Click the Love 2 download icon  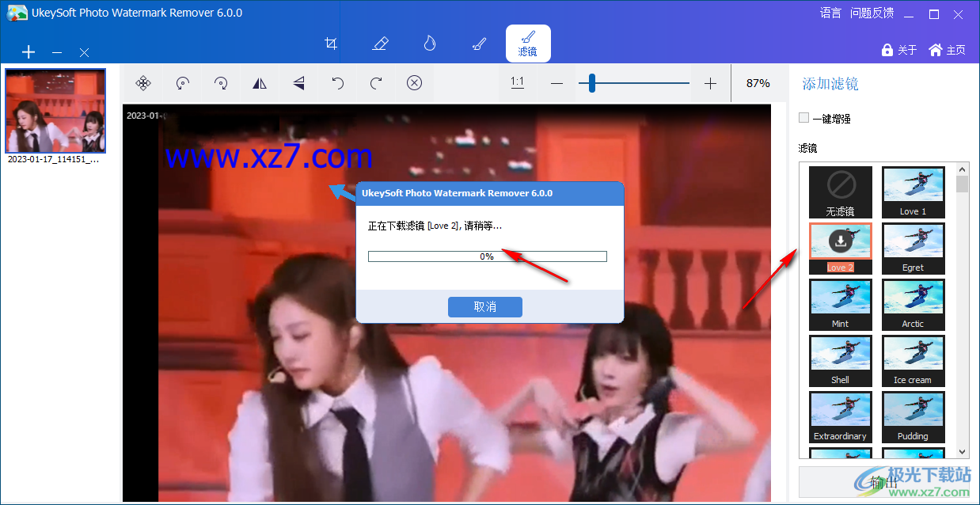pyautogui.click(x=841, y=241)
